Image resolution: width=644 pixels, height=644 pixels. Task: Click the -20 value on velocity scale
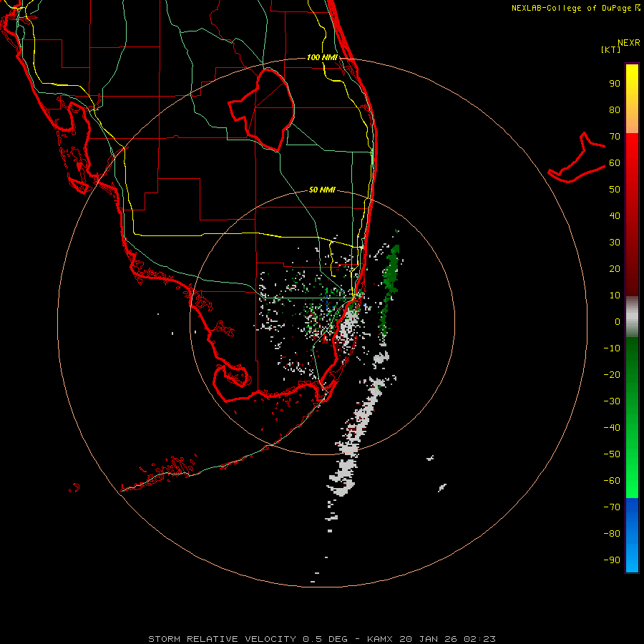pyautogui.click(x=612, y=374)
